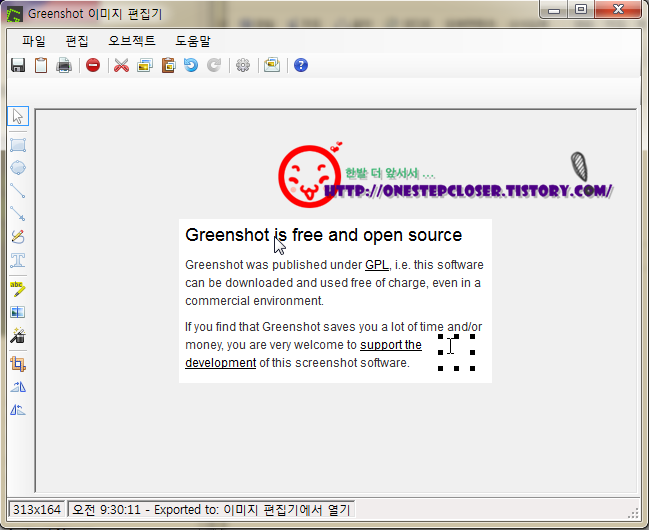
Task: Select the Crop tool
Action: coord(18,364)
